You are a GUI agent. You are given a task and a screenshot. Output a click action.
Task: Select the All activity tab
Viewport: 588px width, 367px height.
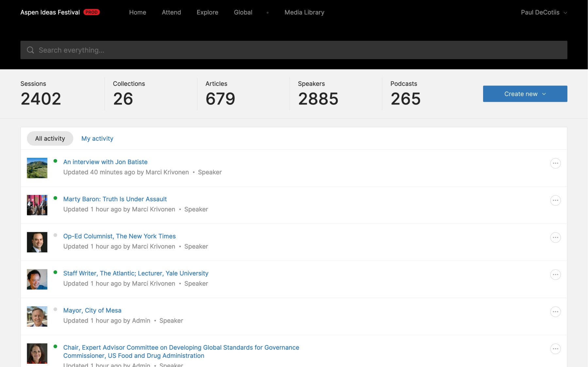pyautogui.click(x=50, y=138)
